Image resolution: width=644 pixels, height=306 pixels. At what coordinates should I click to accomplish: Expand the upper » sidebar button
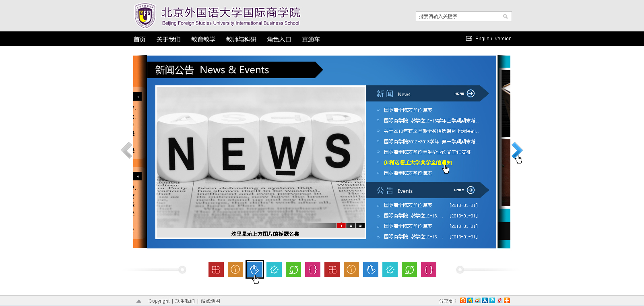[138, 97]
